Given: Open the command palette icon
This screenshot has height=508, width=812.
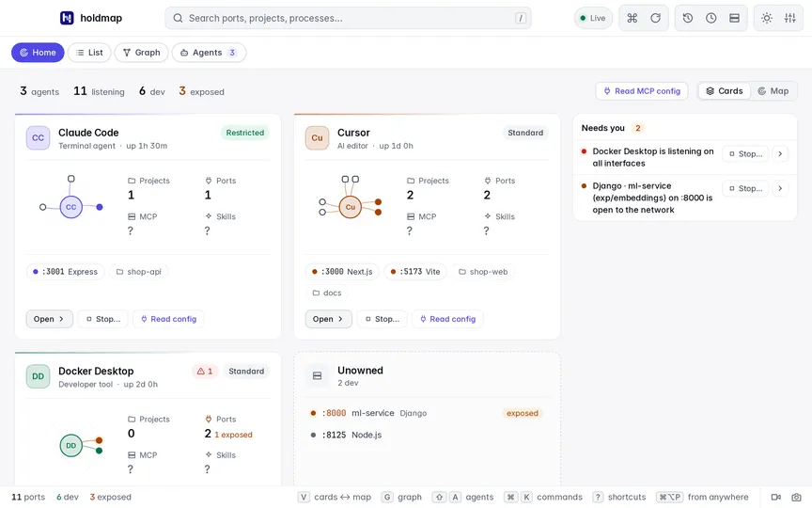Looking at the screenshot, I should tap(632, 18).
